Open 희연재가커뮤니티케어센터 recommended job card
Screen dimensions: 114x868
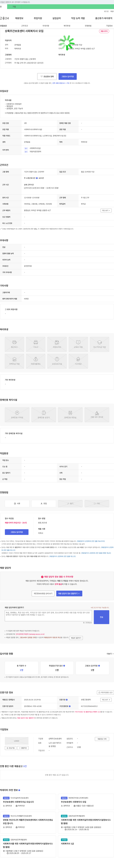(86, 802)
